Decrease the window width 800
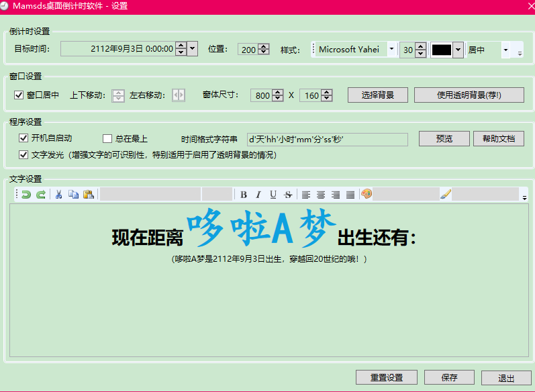Viewport: 535px width, 392px height. tap(278, 98)
